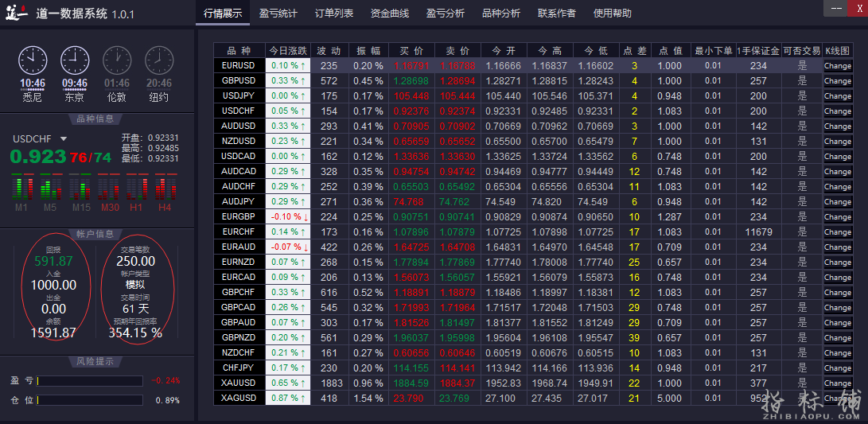Click the 伦敦 clock icon
Screen dimensions: 868x424
[118, 60]
